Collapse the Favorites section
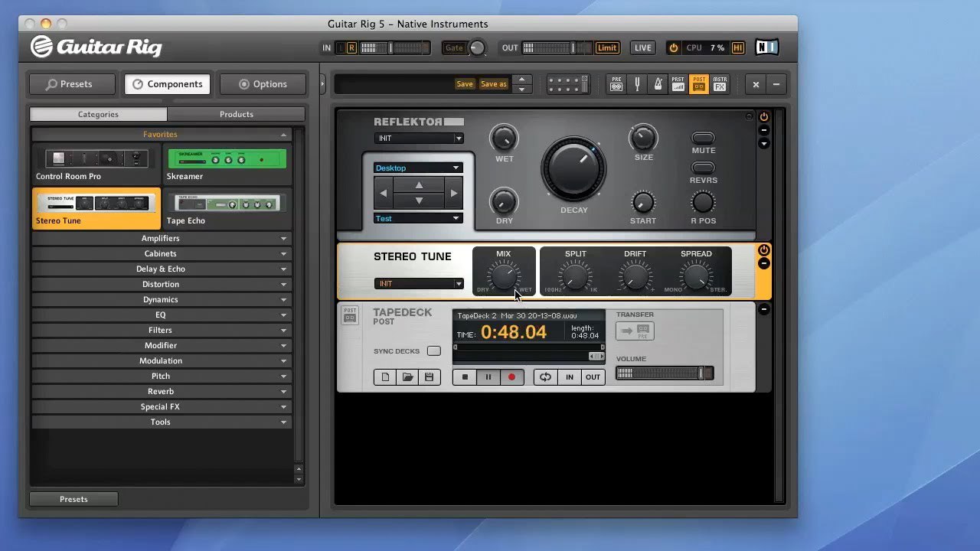The height and width of the screenshot is (551, 980). click(161, 135)
